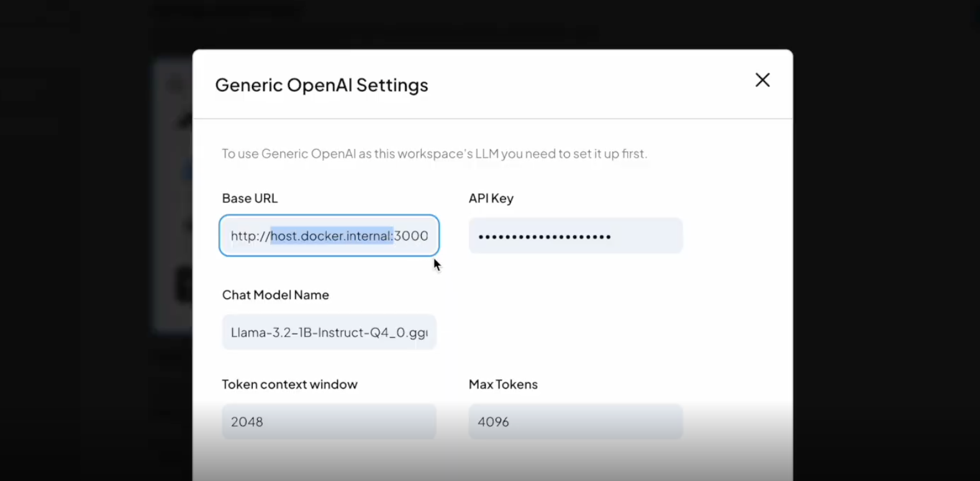Close the Generic OpenAI Settings dialog
Screen dimensions: 980x481
pos(762,80)
